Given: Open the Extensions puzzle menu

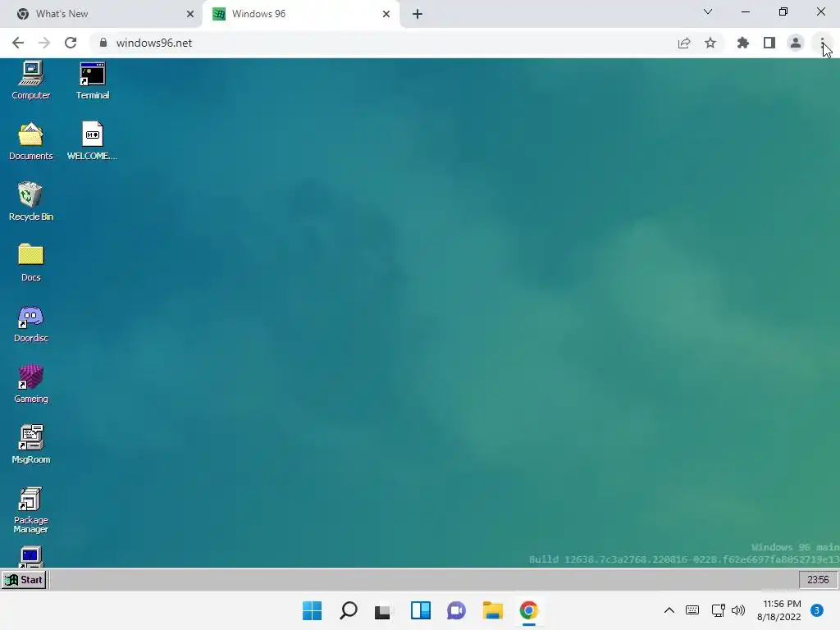Looking at the screenshot, I should click(x=743, y=43).
